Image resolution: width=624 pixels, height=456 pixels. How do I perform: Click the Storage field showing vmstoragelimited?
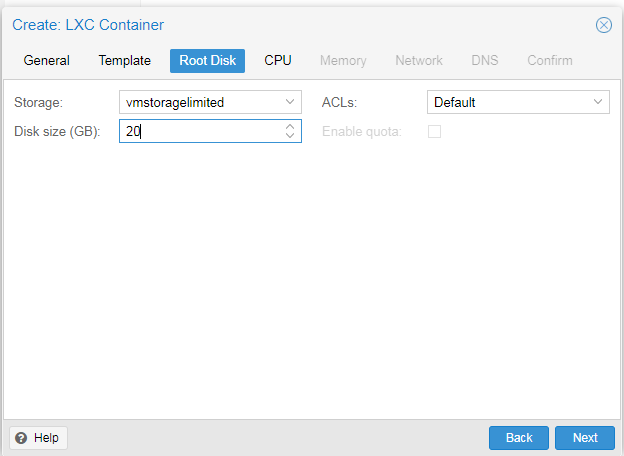[198, 102]
